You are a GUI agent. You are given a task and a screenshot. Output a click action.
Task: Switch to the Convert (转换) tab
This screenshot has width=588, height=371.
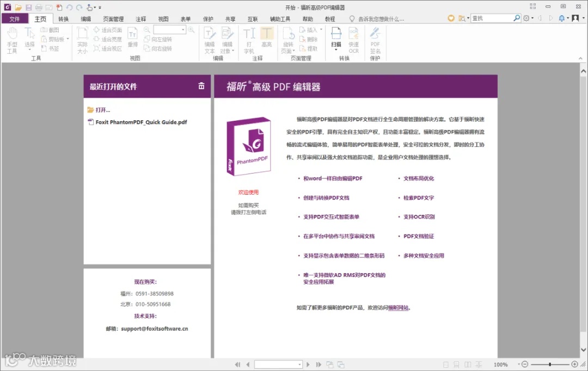pyautogui.click(x=63, y=18)
